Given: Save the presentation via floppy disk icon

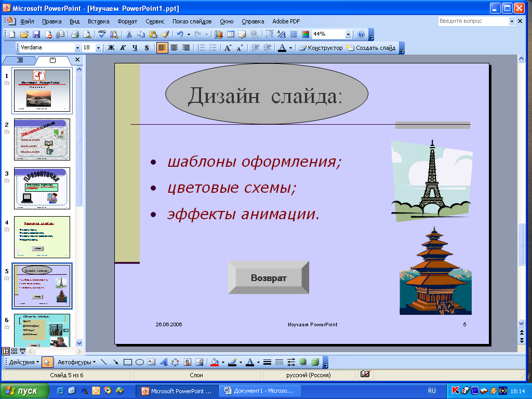Looking at the screenshot, I should pyautogui.click(x=36, y=34).
